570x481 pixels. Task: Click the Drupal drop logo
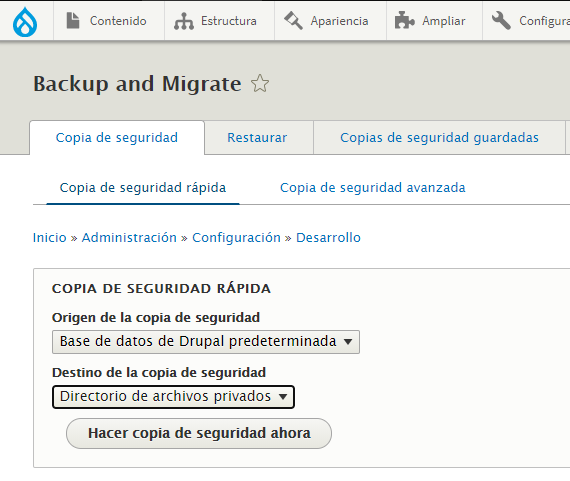25,21
